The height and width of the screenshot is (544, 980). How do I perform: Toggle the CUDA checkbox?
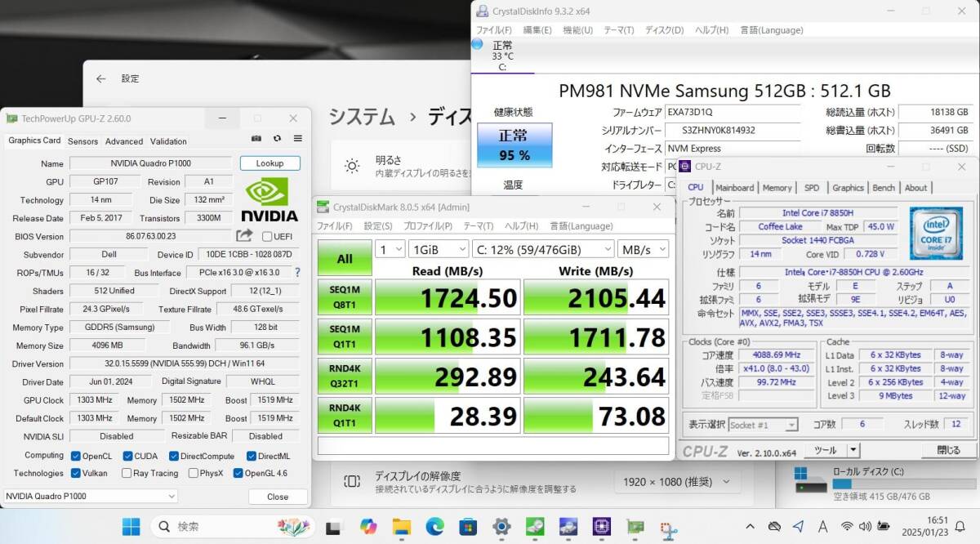point(128,456)
